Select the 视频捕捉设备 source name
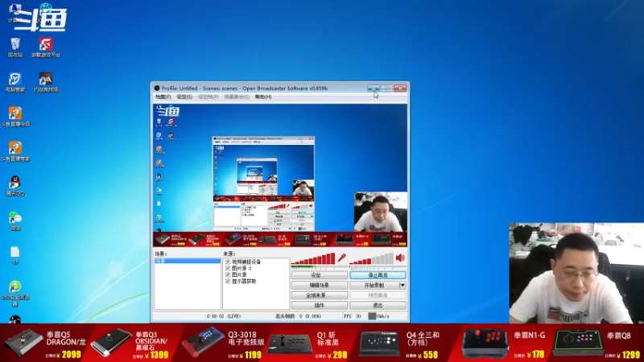 246,262
